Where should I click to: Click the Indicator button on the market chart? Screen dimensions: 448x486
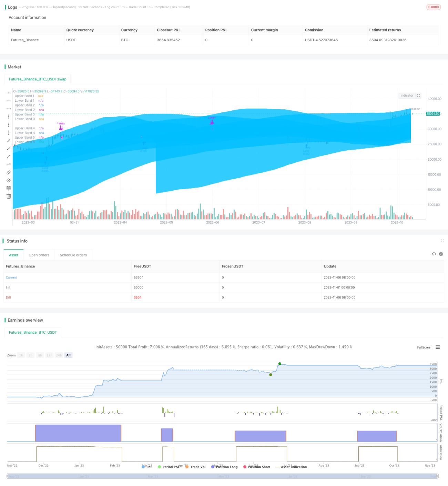407,95
